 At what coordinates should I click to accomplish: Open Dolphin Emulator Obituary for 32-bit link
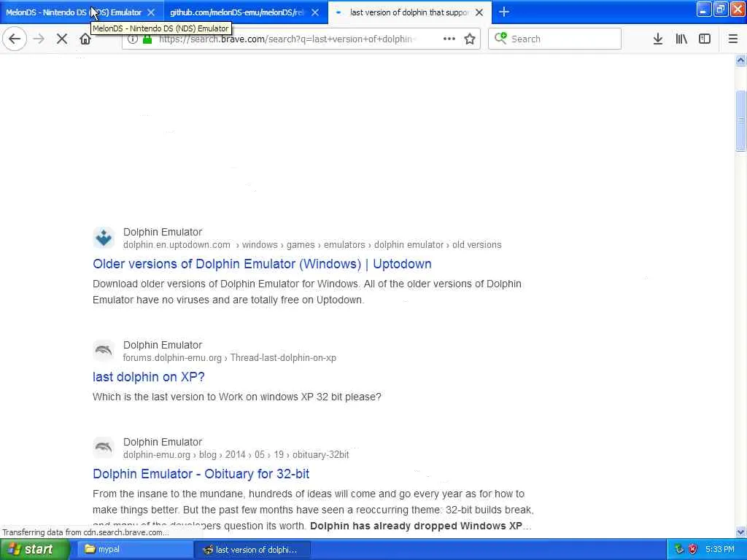coord(201,474)
